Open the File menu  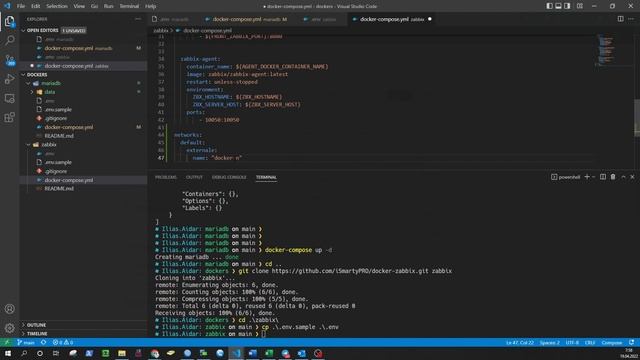[x=21, y=6]
